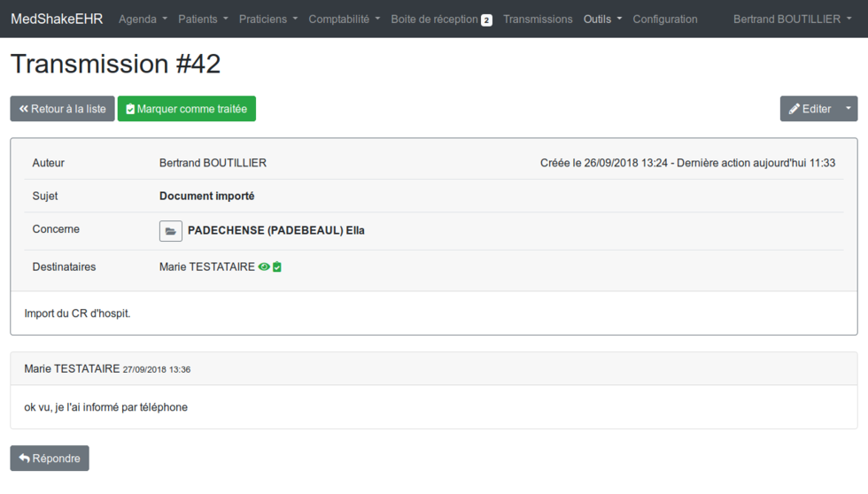This screenshot has width=868, height=494.
Task: Open patient folder icon next to PADECHENSE
Action: click(170, 231)
